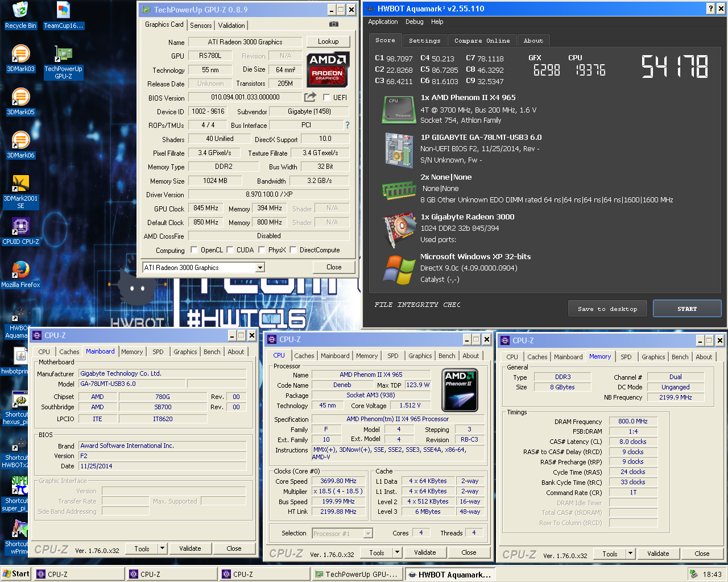
Task: Open the Recycle Bin desktop icon
Action: click(x=20, y=15)
